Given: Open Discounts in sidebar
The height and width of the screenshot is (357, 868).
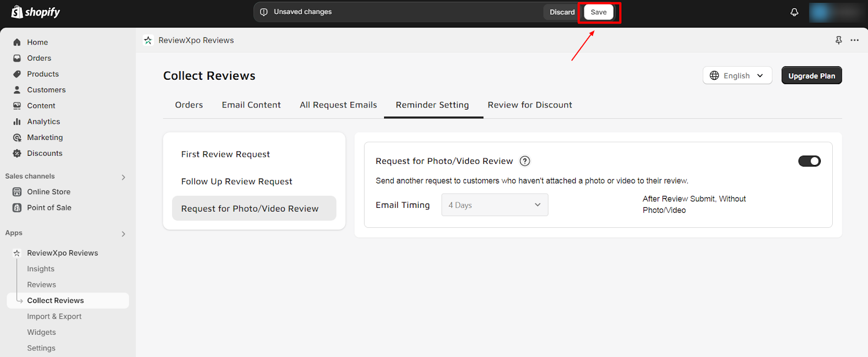Looking at the screenshot, I should 44,153.
